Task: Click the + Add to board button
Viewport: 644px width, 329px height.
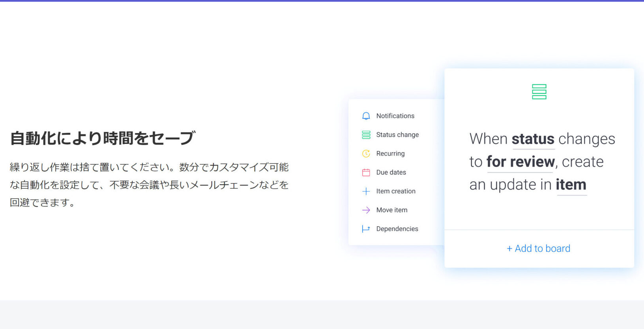Action: tap(539, 249)
